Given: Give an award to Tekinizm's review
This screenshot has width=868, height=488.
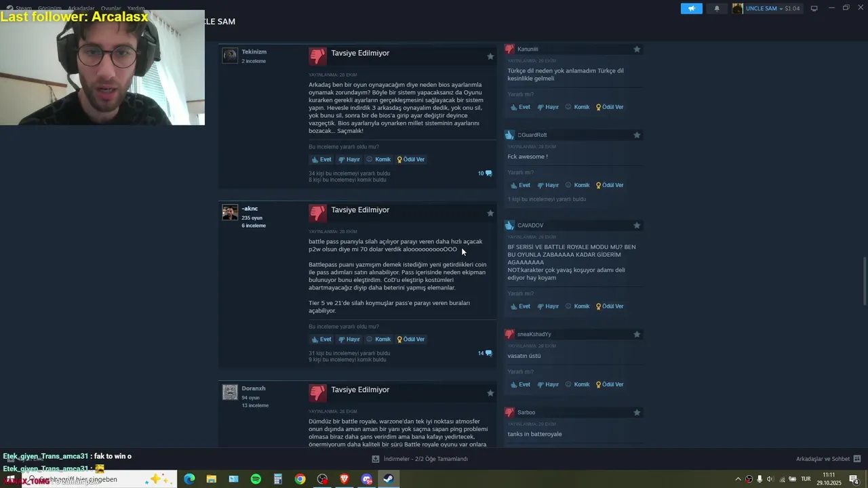Looking at the screenshot, I should pyautogui.click(x=411, y=159).
